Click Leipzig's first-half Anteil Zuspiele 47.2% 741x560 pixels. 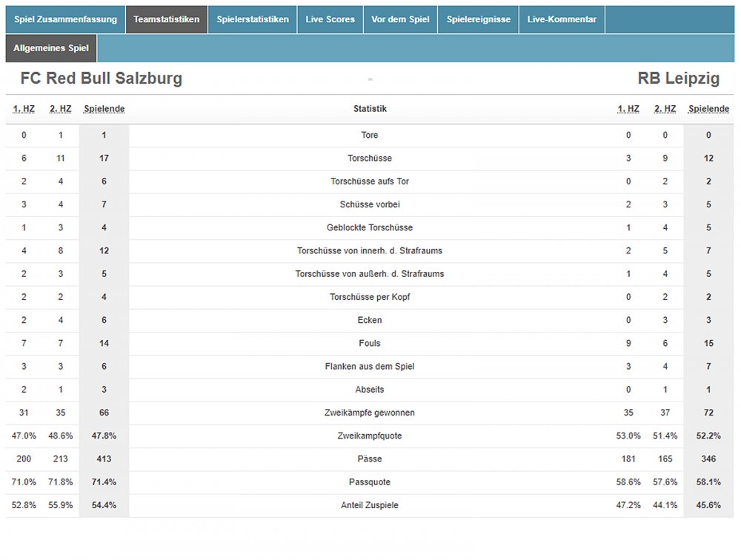628,506
